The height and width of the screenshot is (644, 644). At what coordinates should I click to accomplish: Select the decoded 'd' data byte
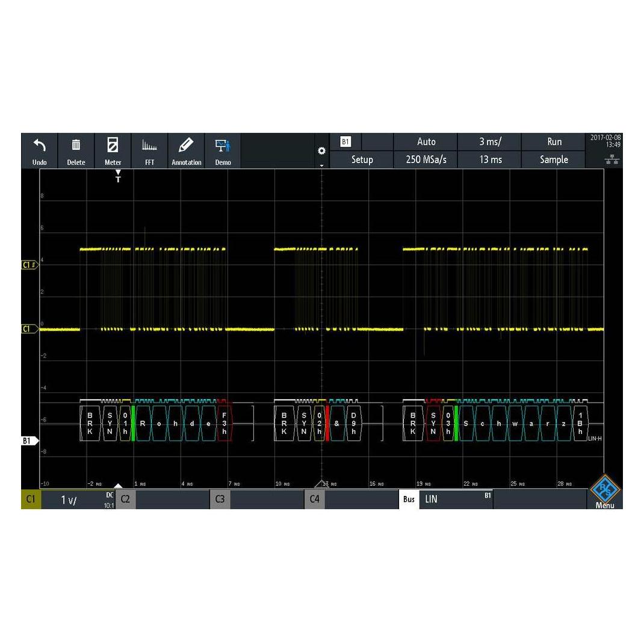[192, 424]
